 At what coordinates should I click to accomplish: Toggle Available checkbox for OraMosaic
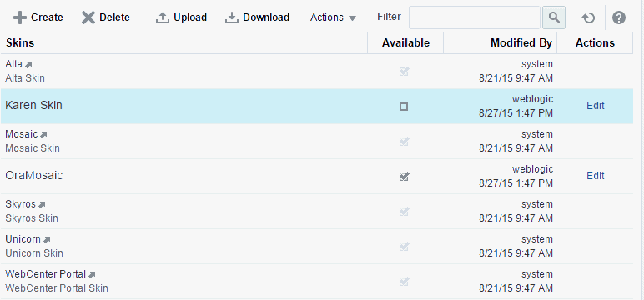[404, 177]
